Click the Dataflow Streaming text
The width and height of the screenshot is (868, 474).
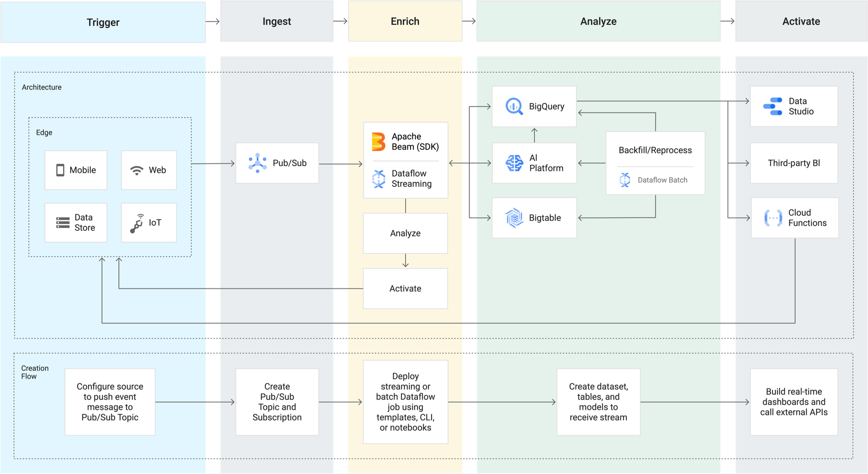click(x=411, y=179)
